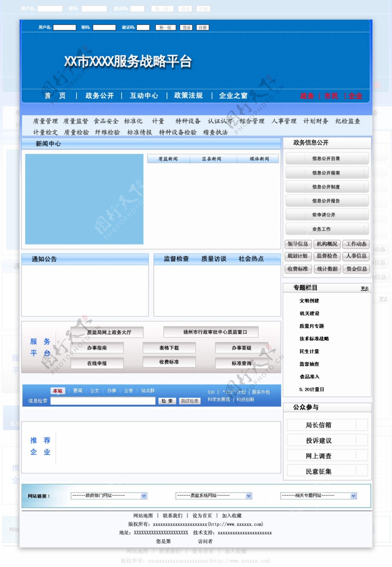
Task: Open the 政府部门网站 dropdown
Action: [x=109, y=495]
